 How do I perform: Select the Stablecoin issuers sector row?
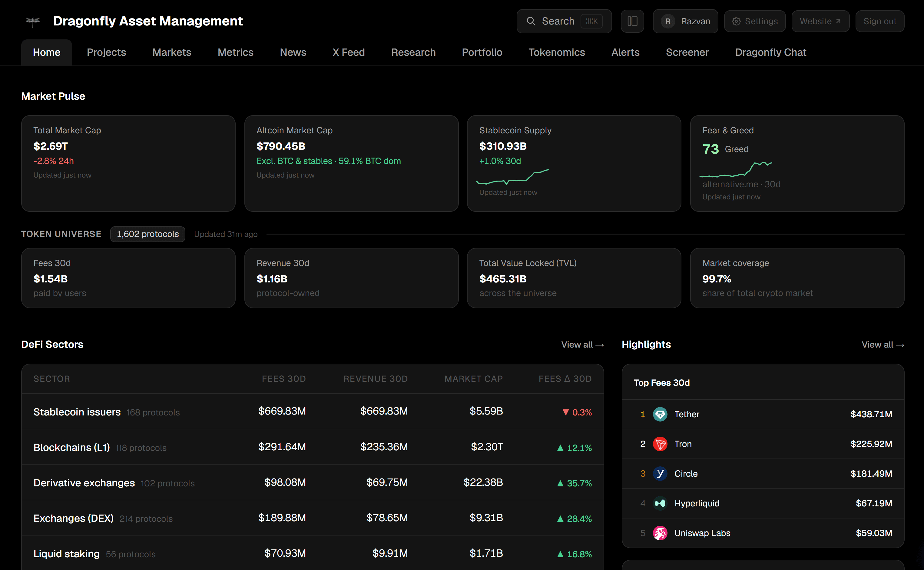313,412
